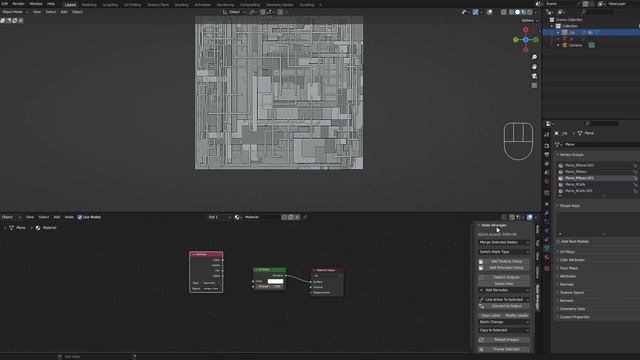Toggle the Use Nodes checkbox
640x360 pixels.
click(x=80, y=217)
